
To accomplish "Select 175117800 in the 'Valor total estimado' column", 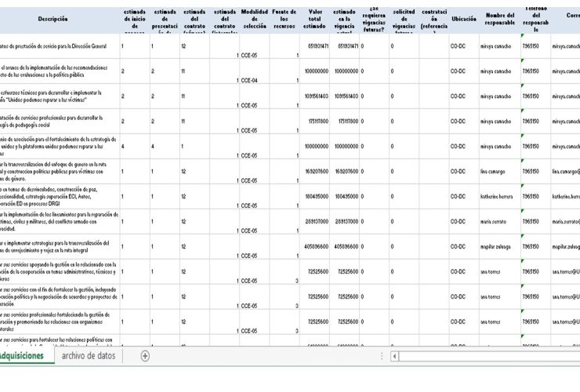I will pyautogui.click(x=314, y=122).
